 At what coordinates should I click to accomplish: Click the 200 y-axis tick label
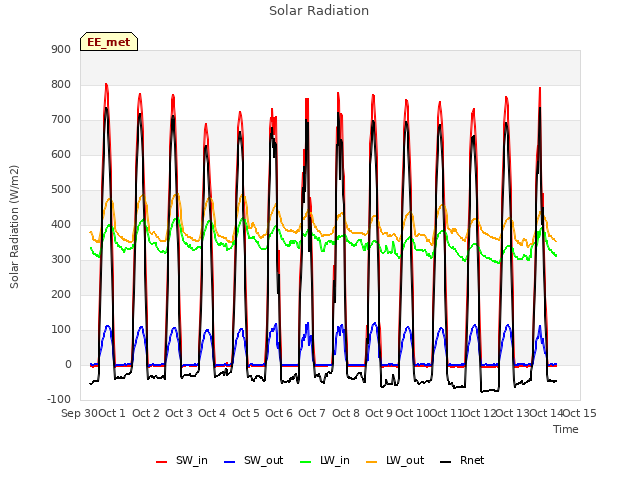(61, 294)
